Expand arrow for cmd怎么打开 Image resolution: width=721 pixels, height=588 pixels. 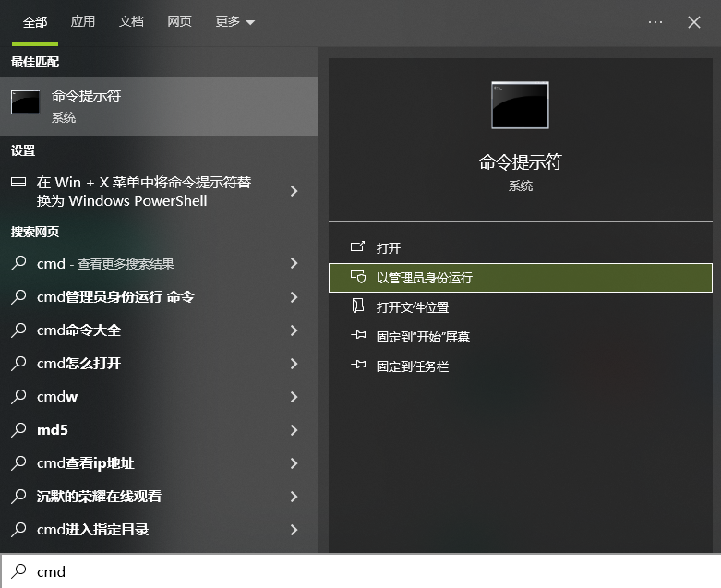pos(294,364)
